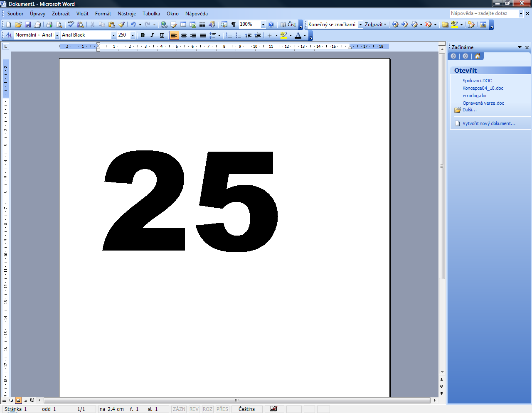The width and height of the screenshot is (532, 413).
Task: Insert a table using the grid icon
Action: click(183, 25)
